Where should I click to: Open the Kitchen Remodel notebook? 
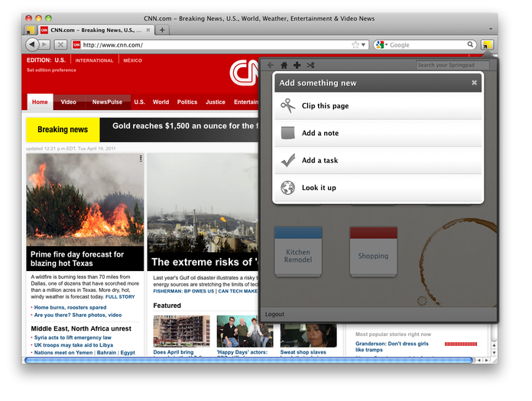298,252
